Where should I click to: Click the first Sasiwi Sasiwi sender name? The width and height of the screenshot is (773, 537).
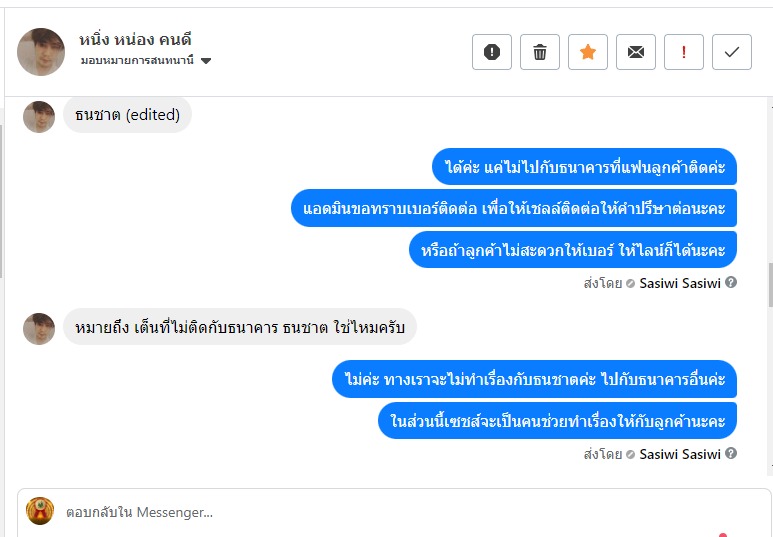coord(680,283)
